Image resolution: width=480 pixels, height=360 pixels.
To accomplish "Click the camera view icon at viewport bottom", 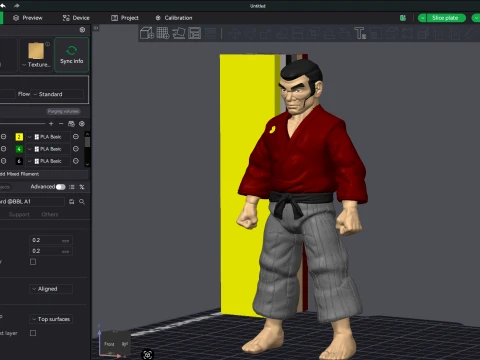I will pyautogui.click(x=148, y=355).
